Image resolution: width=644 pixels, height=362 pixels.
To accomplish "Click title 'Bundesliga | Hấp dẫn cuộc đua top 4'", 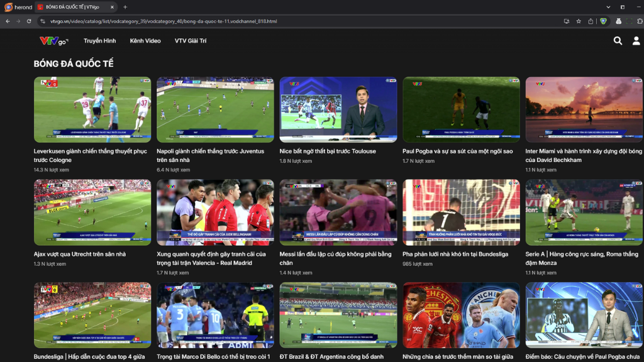I will point(89,357).
